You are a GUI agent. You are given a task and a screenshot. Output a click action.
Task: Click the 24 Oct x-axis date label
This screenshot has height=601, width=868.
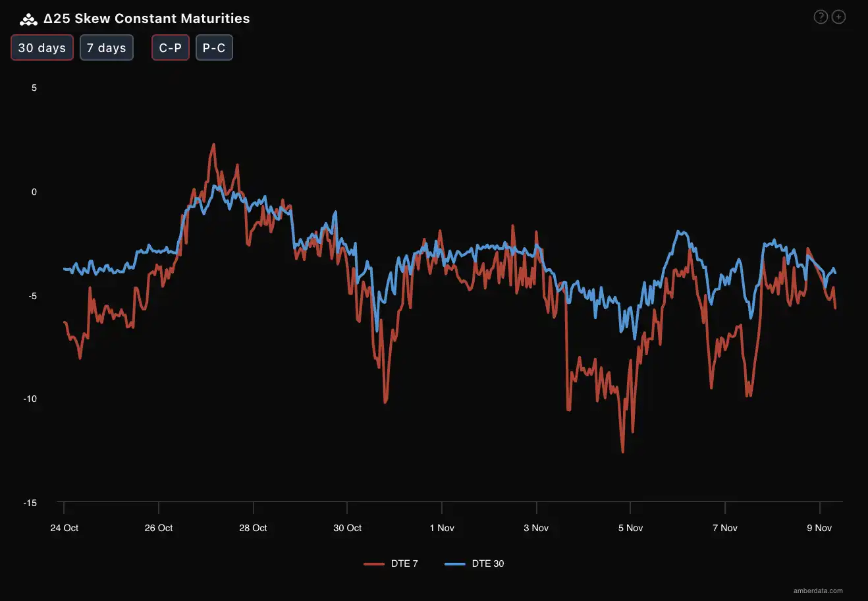click(x=64, y=528)
